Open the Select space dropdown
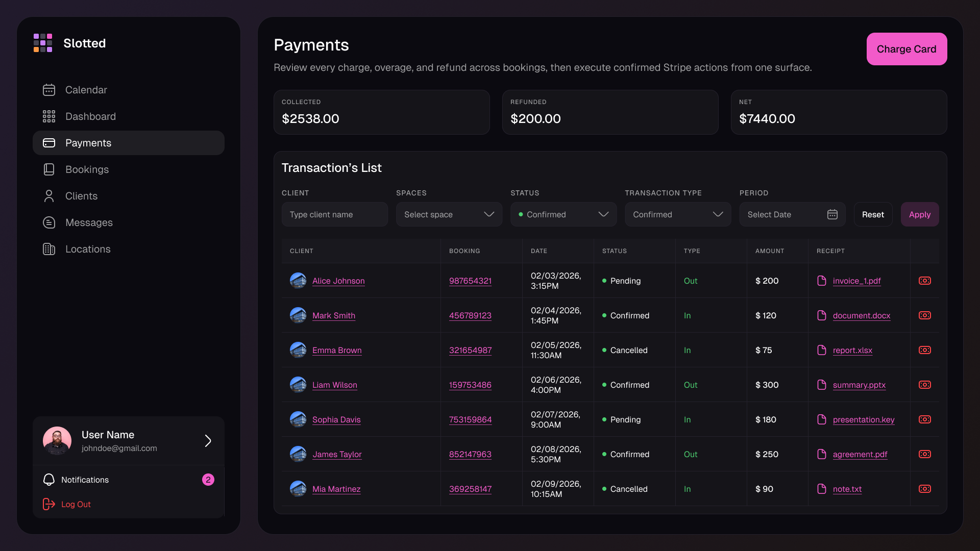This screenshot has height=551, width=980. point(449,214)
